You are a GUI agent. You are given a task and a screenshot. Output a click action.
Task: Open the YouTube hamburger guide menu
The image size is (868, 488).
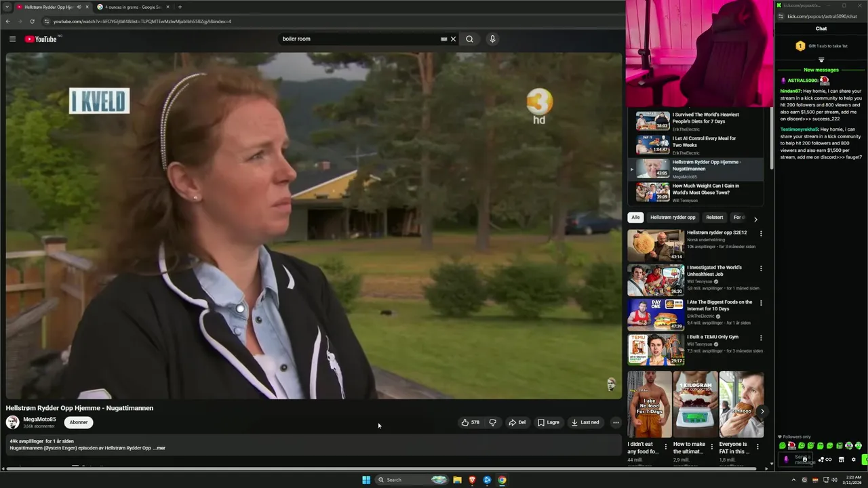click(12, 39)
